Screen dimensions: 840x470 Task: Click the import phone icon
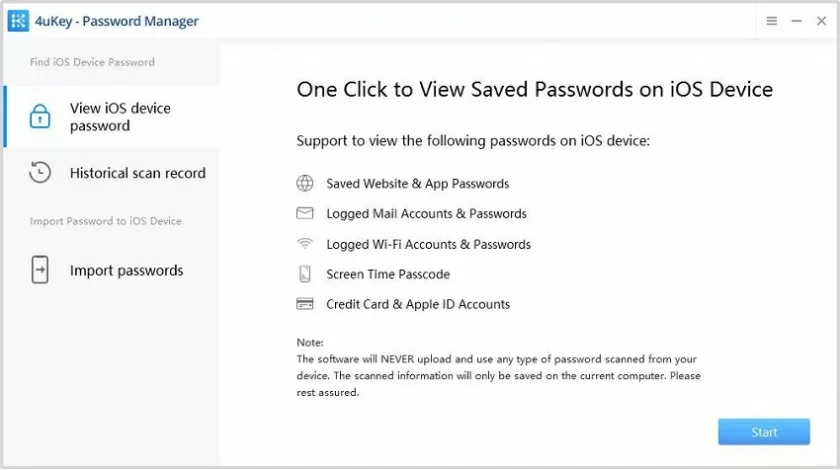click(x=40, y=270)
